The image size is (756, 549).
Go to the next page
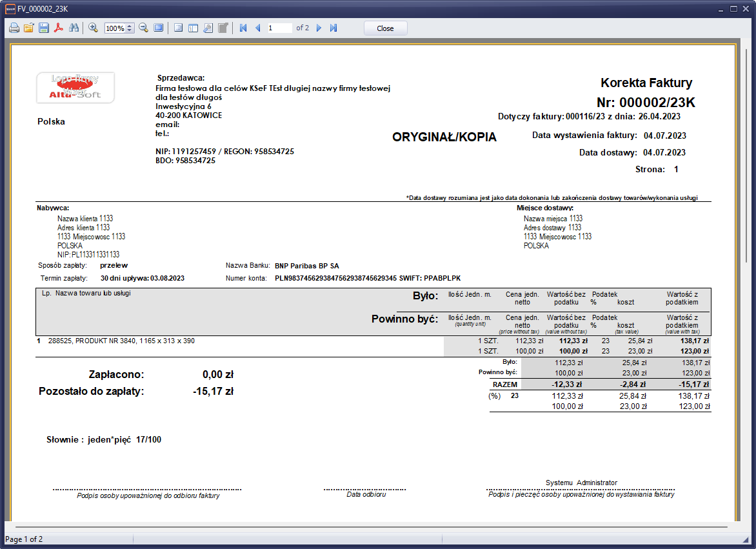(x=319, y=28)
